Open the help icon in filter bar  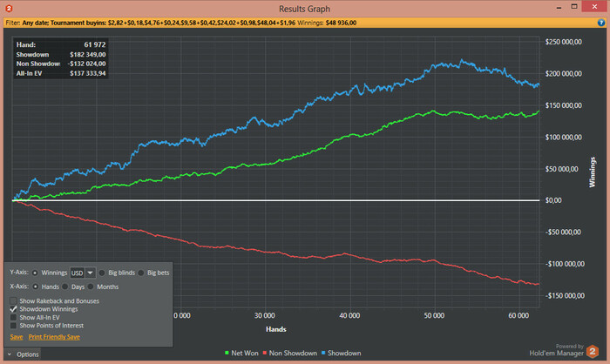click(600, 23)
